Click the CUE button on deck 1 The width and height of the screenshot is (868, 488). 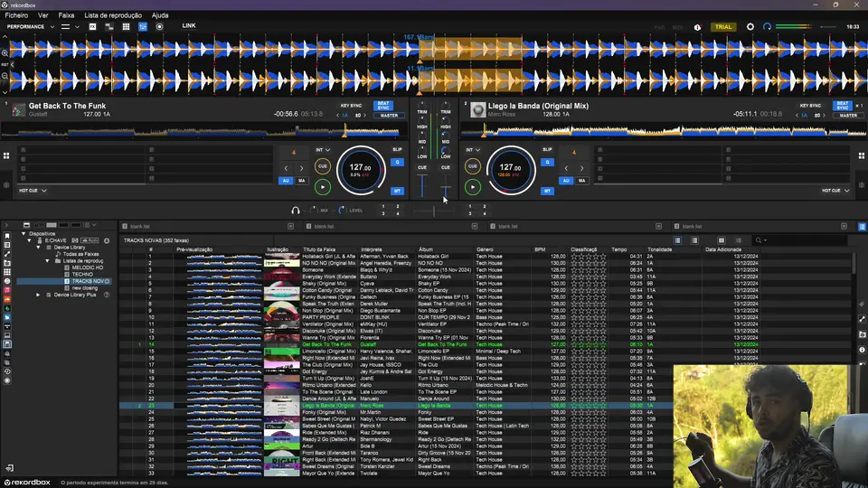[322, 166]
